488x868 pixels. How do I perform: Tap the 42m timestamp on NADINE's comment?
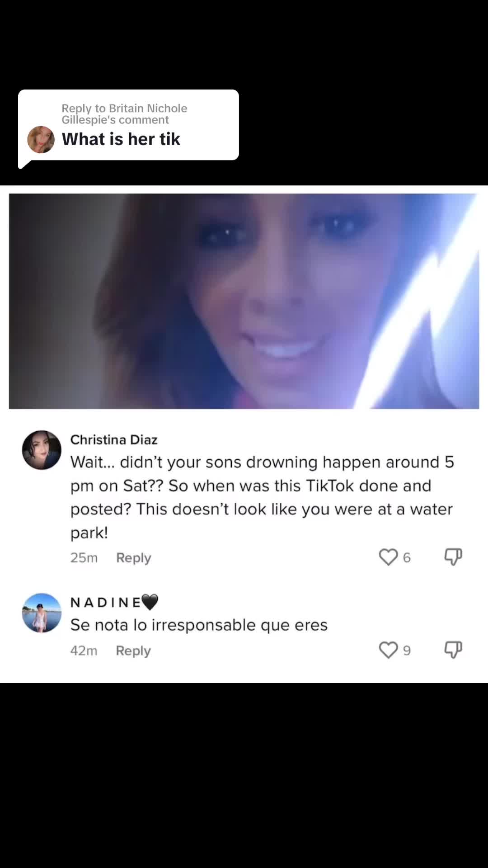(84, 651)
